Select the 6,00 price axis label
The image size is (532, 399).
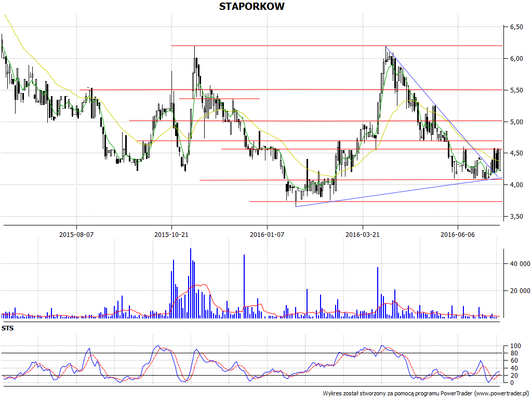point(517,58)
